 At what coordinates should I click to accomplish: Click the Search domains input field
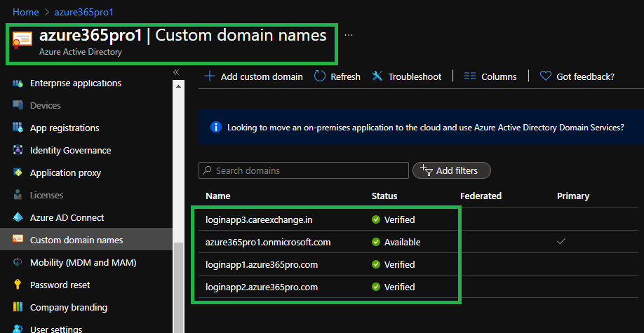pos(304,170)
